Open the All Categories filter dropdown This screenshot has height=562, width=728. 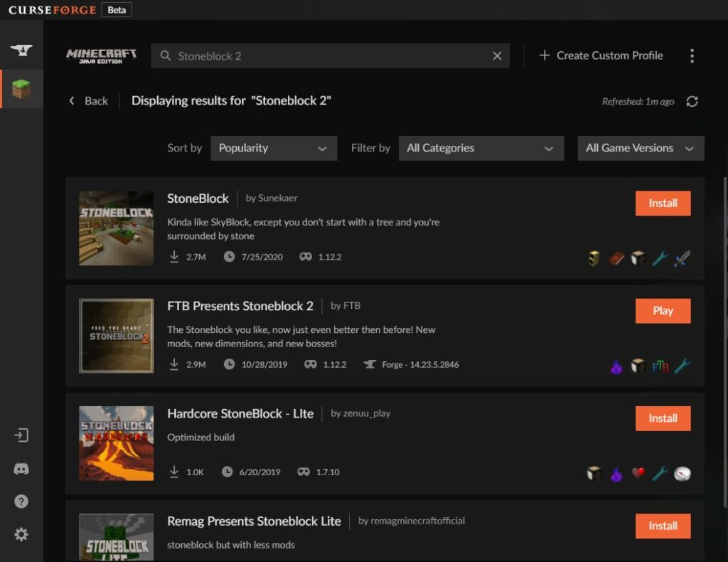(481, 148)
